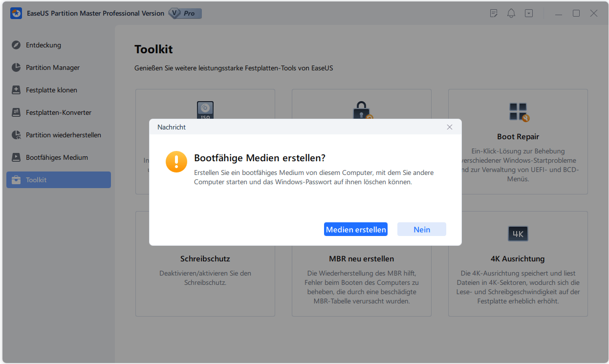Select Festplatte klonen in the sidebar
The image size is (609, 364).
(59, 90)
